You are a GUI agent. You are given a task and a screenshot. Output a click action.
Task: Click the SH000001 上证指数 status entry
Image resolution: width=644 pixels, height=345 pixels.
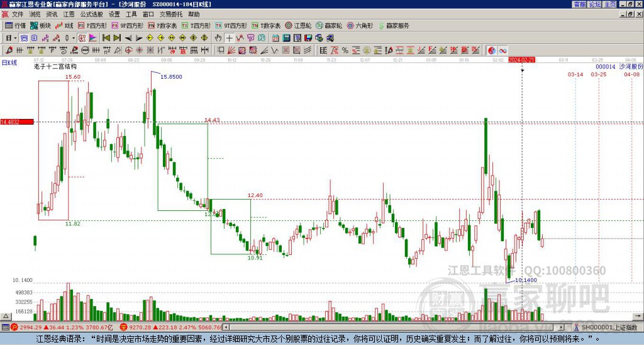609,327
